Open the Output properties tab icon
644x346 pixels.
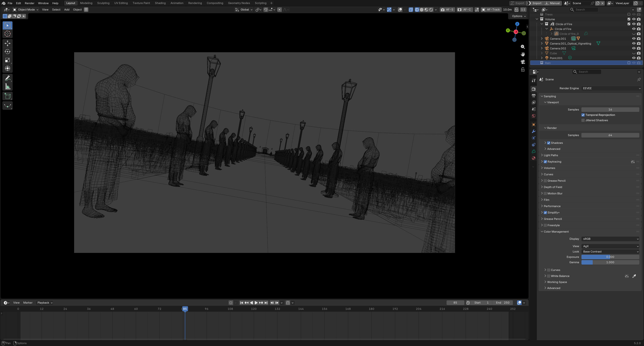click(533, 96)
